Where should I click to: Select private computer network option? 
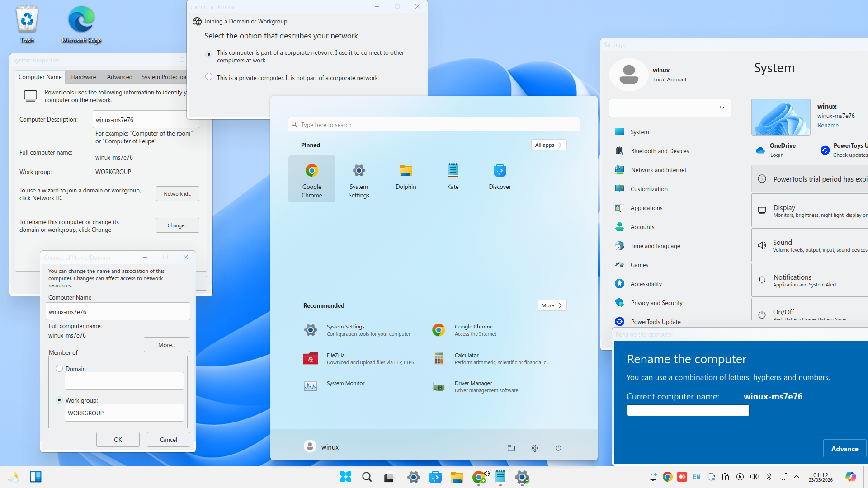tap(209, 77)
